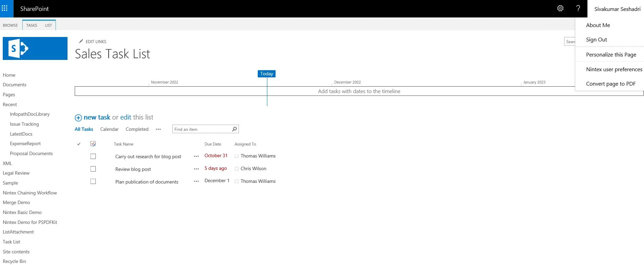Select Convert page to PDF
This screenshot has height=265, width=644.
[x=611, y=84]
